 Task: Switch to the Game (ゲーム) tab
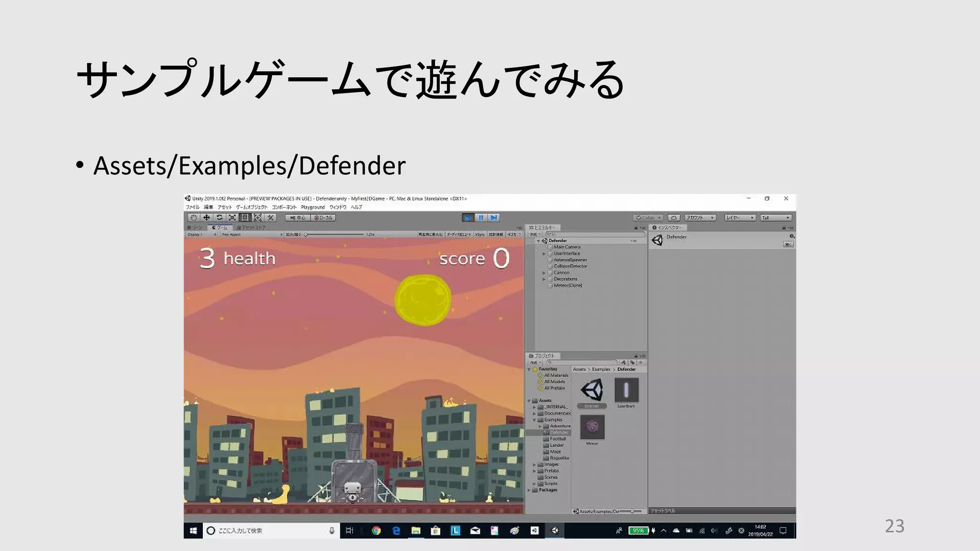pos(220,228)
